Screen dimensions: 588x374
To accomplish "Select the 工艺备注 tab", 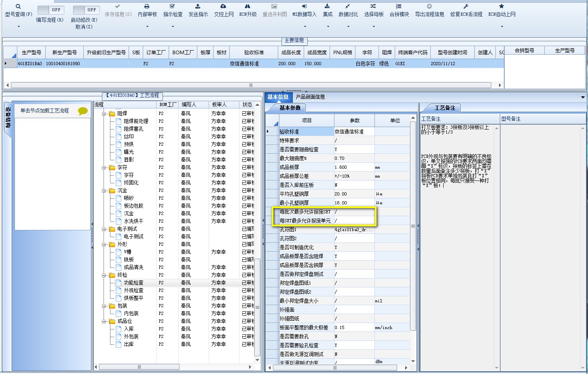I will [x=445, y=108].
